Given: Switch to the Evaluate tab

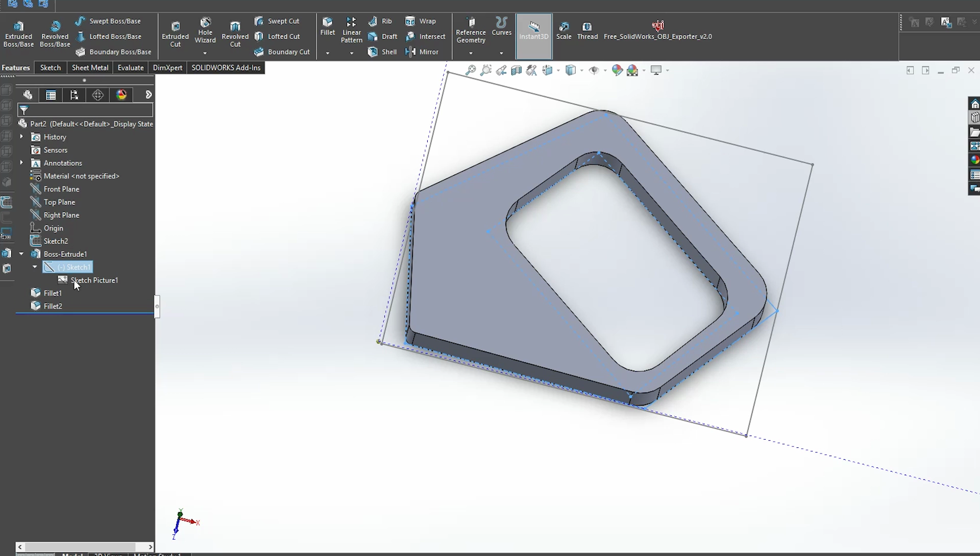Looking at the screenshot, I should tap(131, 67).
